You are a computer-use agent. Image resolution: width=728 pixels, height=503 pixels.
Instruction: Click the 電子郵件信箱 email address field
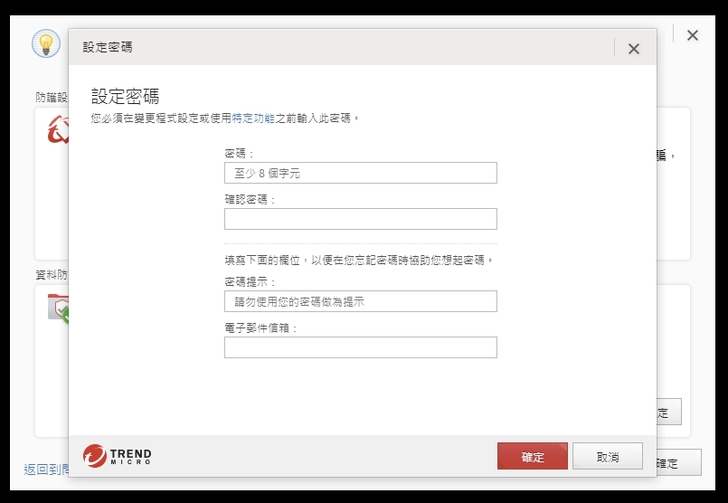pyautogui.click(x=360, y=347)
